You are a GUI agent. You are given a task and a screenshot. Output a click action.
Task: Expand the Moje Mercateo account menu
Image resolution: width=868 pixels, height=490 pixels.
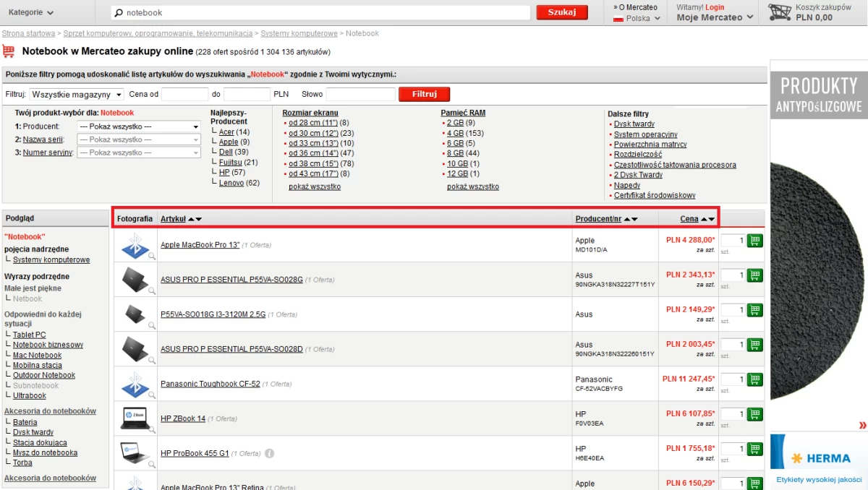click(x=715, y=17)
